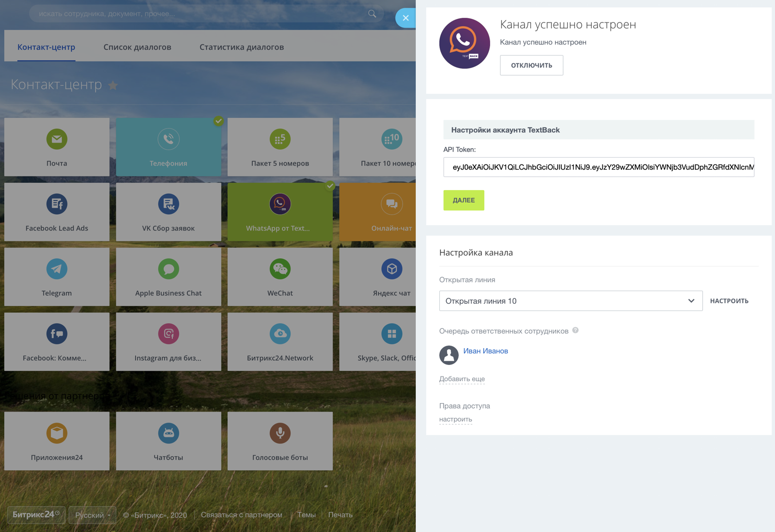Open Связаться с партнером footer link

point(241,515)
